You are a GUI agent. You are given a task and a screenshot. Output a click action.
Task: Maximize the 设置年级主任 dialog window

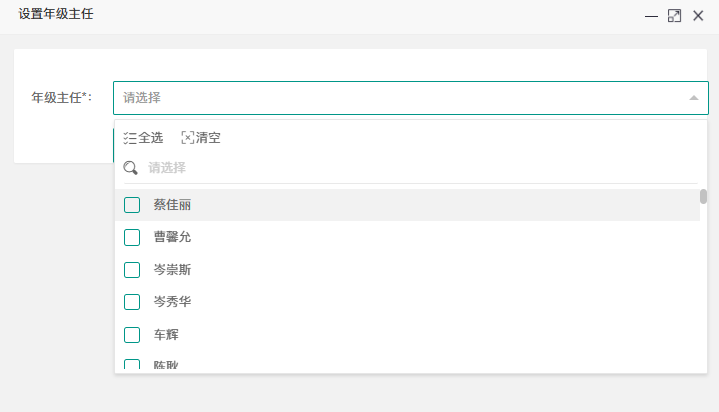[x=674, y=16]
